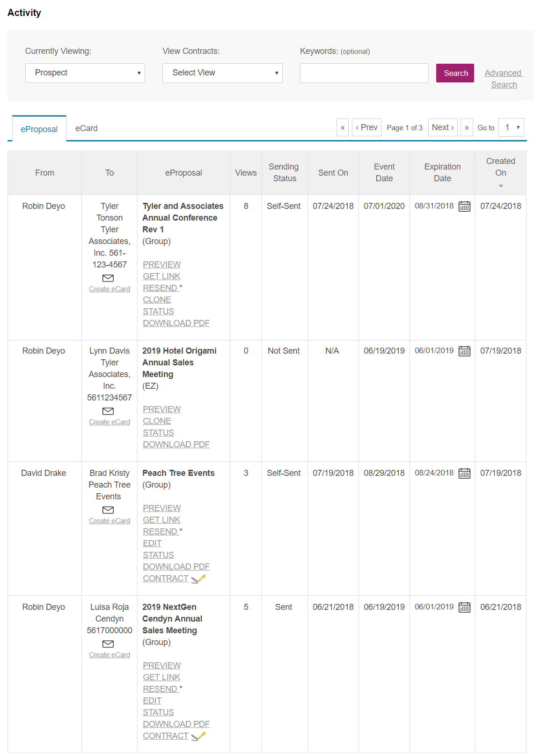Click the Expiration Date column header
Screen dimensions: 534x756
(442, 173)
